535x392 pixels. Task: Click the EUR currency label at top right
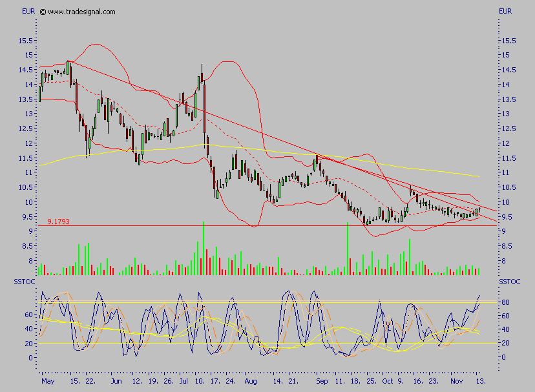click(x=505, y=12)
